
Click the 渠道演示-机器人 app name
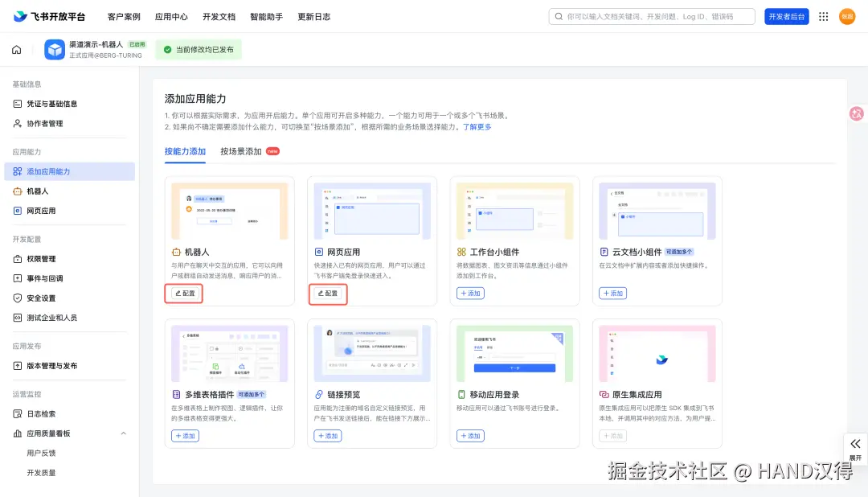[96, 44]
